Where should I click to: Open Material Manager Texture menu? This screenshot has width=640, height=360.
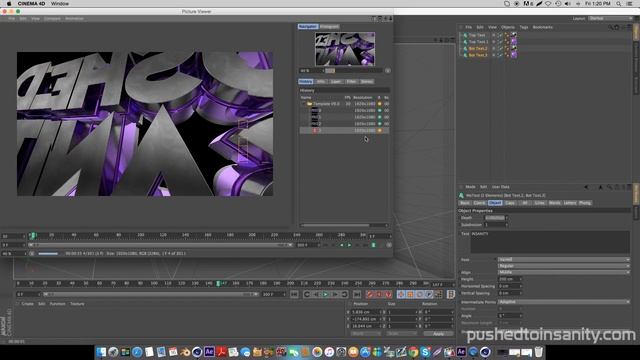click(77, 304)
